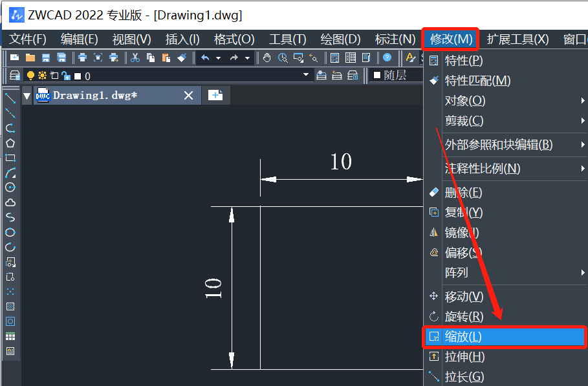The image size is (588, 386).
Task: Click the New drawing toolbar icon
Action: point(15,58)
